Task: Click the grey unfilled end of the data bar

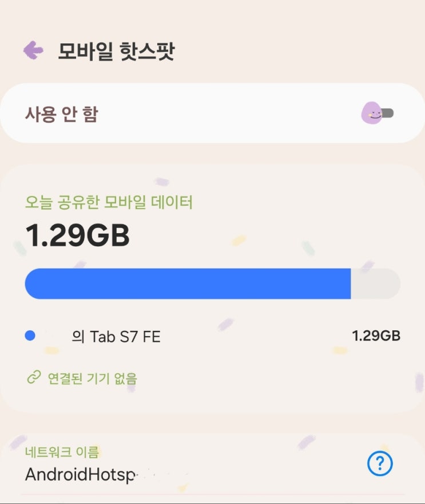Action: (375, 283)
